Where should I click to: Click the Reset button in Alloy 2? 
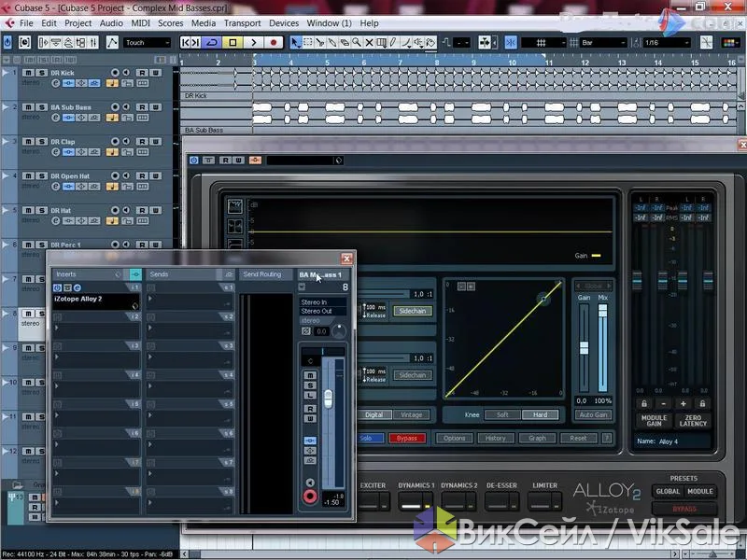point(578,438)
